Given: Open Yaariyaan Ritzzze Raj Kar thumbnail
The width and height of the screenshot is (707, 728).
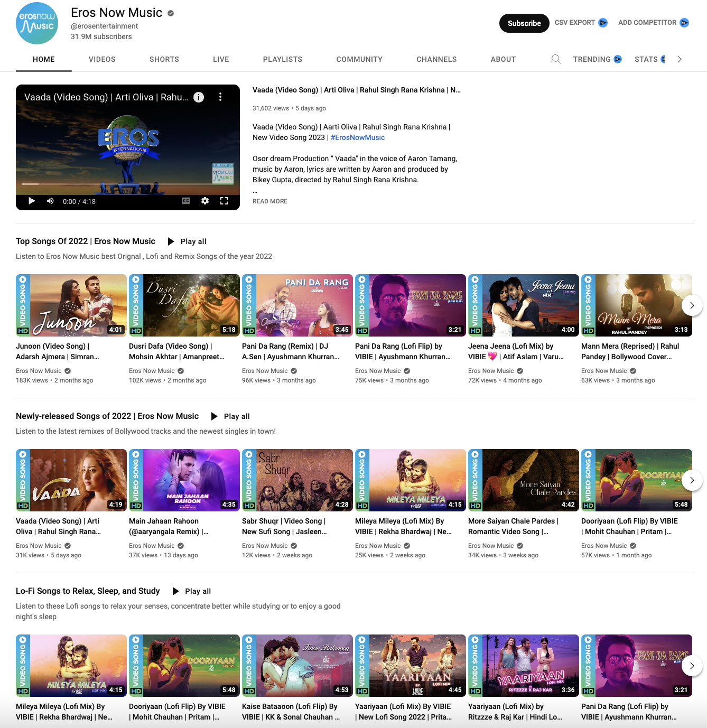Looking at the screenshot, I should (x=524, y=666).
